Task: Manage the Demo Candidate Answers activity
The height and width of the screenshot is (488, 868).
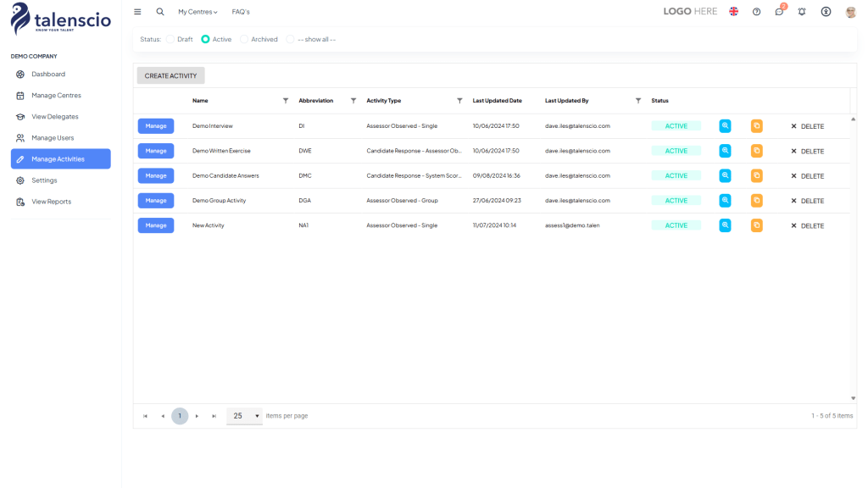Action: point(156,176)
